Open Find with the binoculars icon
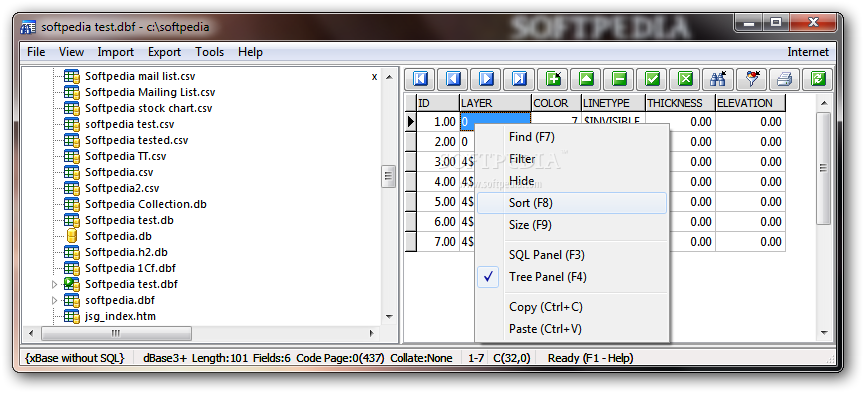The width and height of the screenshot is (864, 393). [718, 79]
